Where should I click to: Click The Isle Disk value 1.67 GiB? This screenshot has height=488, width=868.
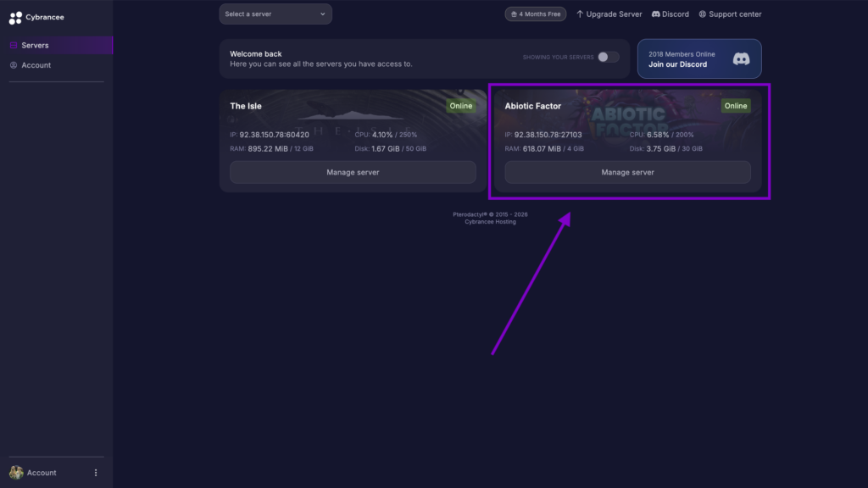(x=386, y=148)
